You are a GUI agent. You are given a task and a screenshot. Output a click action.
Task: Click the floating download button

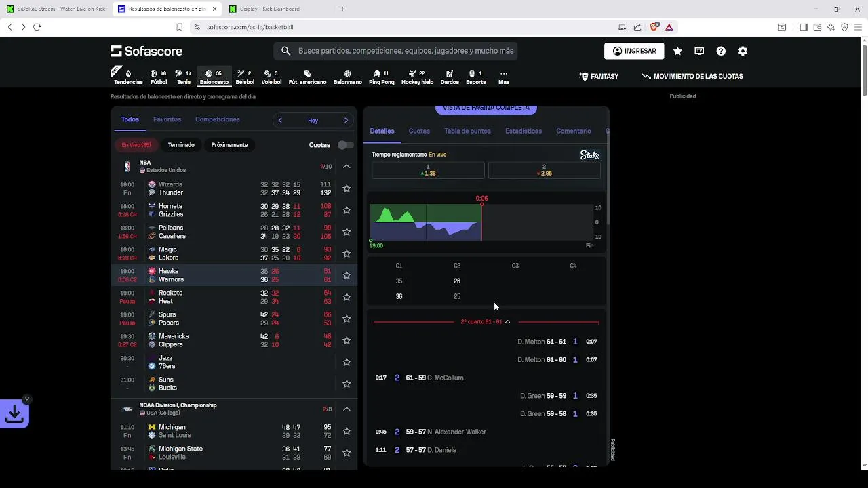14,414
